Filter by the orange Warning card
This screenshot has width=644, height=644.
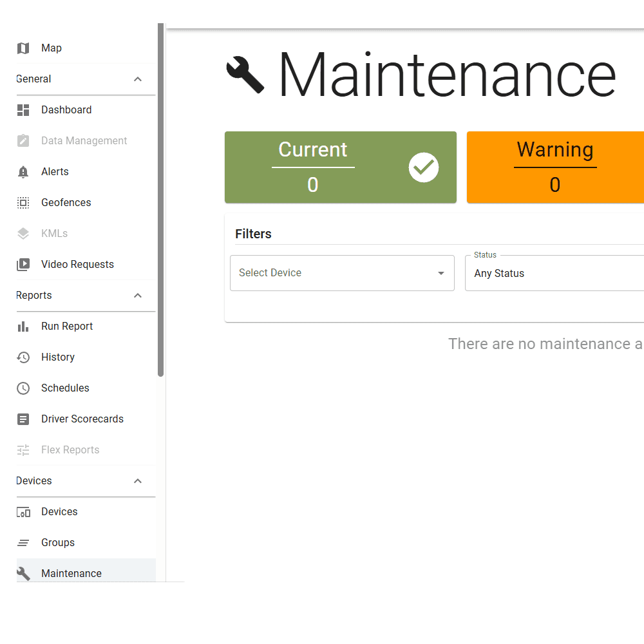point(555,167)
